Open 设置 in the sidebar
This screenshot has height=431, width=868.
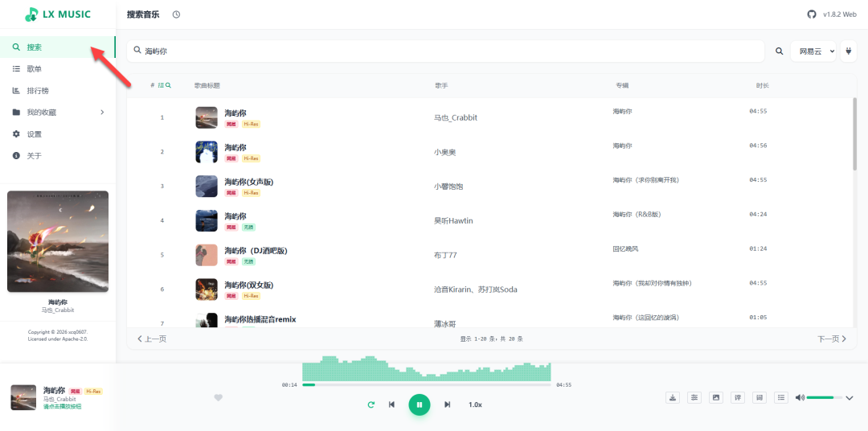pyautogui.click(x=58, y=133)
